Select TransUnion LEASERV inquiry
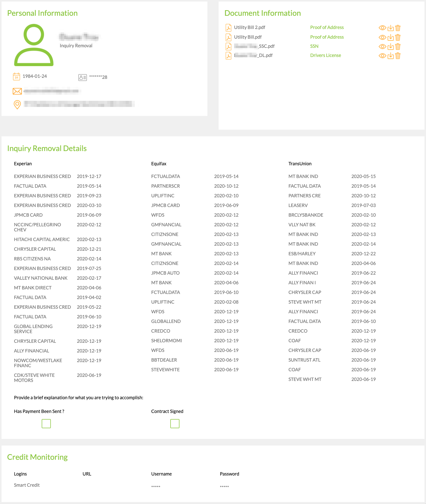426x504 pixels. click(x=298, y=205)
